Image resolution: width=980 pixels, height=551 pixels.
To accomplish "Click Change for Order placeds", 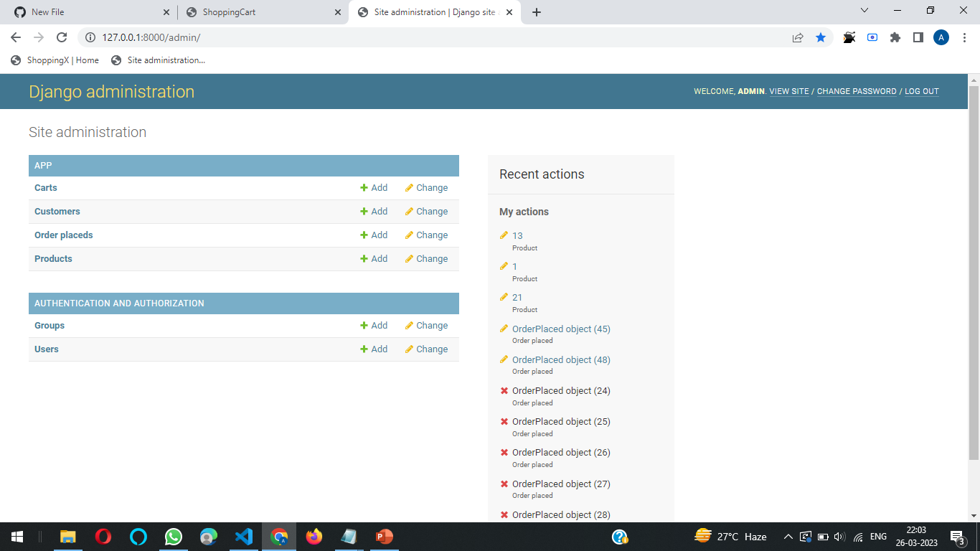I will point(426,235).
